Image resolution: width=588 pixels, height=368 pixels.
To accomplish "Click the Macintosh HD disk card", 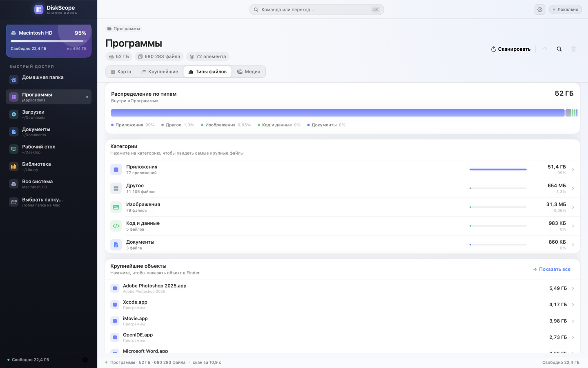I will (49, 40).
